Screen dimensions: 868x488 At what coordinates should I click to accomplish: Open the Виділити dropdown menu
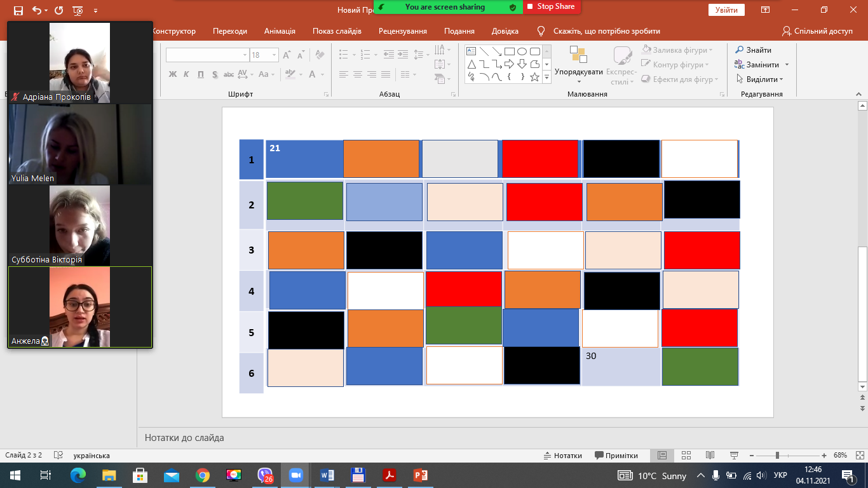[759, 79]
